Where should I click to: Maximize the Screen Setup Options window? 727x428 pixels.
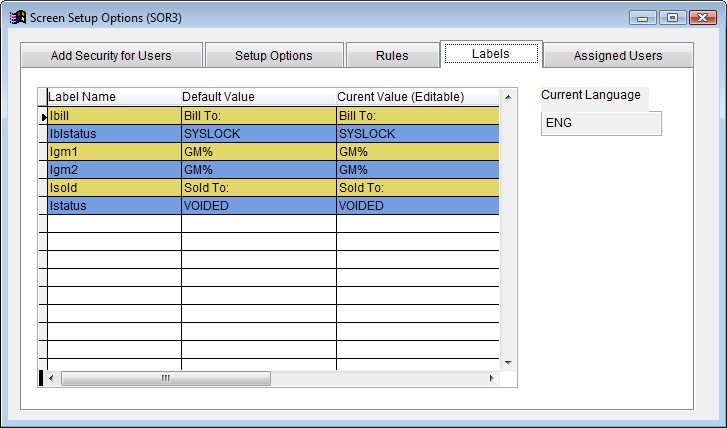[x=672, y=17]
